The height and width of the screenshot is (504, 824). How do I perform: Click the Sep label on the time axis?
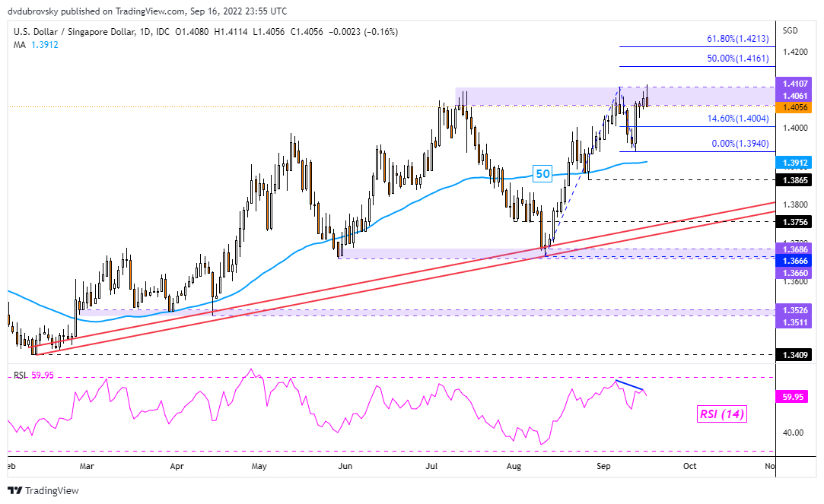603,466
